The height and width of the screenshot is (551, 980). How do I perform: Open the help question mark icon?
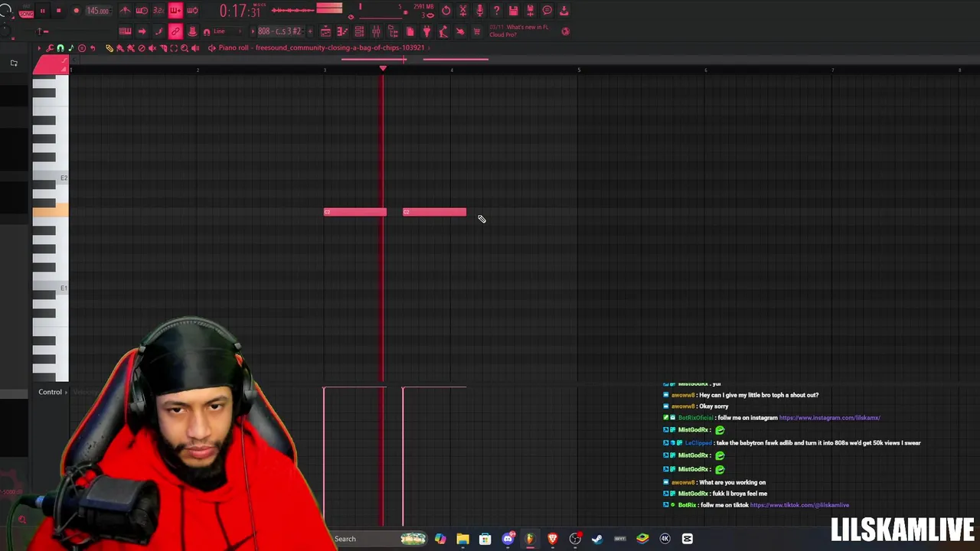(496, 11)
